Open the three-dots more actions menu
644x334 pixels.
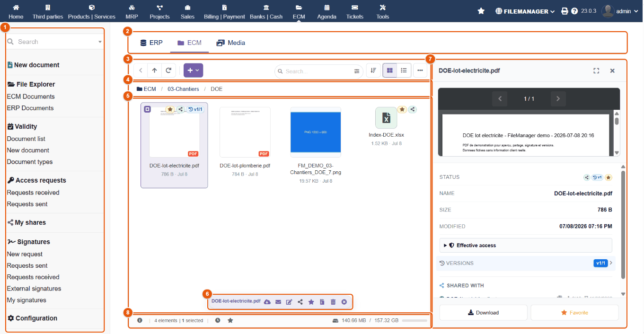(420, 70)
